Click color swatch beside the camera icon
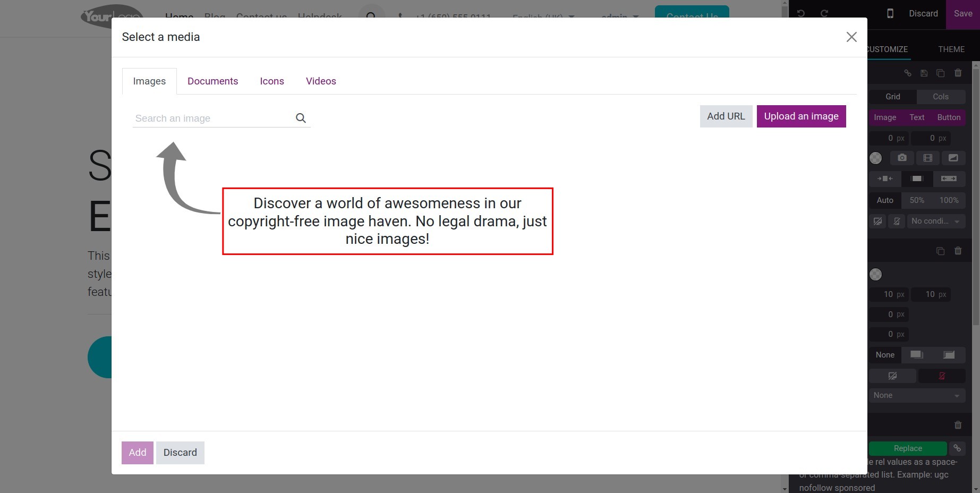Viewport: 980px width, 493px height. (x=875, y=158)
